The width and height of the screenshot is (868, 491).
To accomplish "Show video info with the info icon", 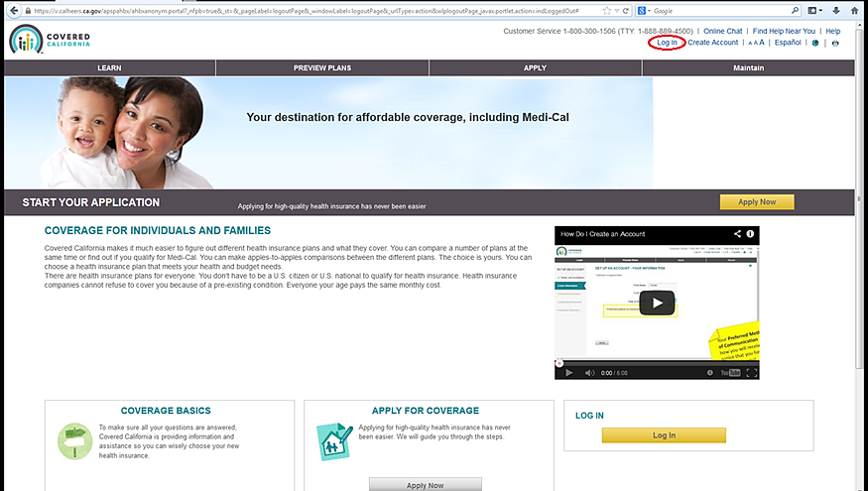I will coord(750,234).
